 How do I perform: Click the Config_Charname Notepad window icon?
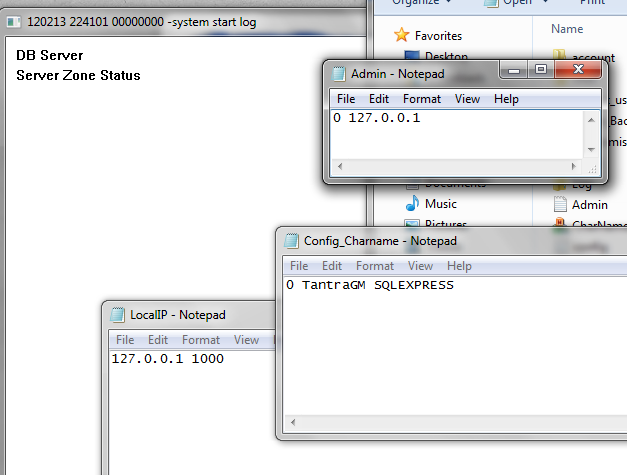[x=292, y=241]
